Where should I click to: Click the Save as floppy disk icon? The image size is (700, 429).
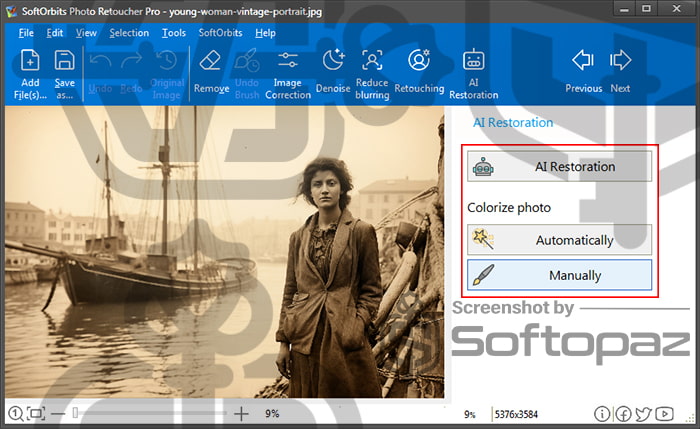64,60
